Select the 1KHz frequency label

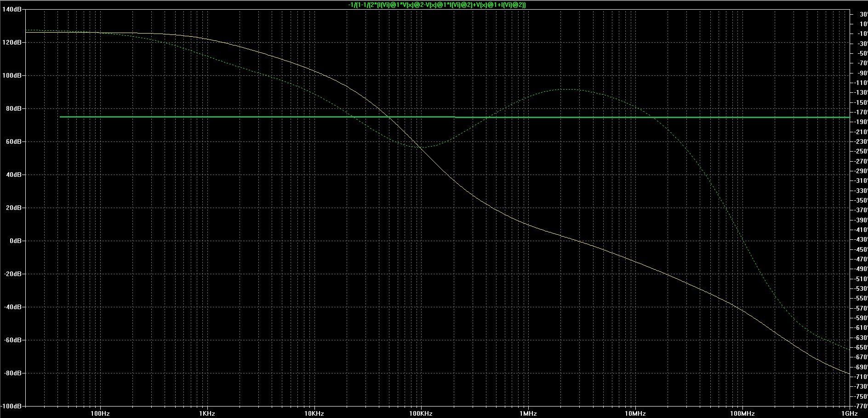coord(207,413)
